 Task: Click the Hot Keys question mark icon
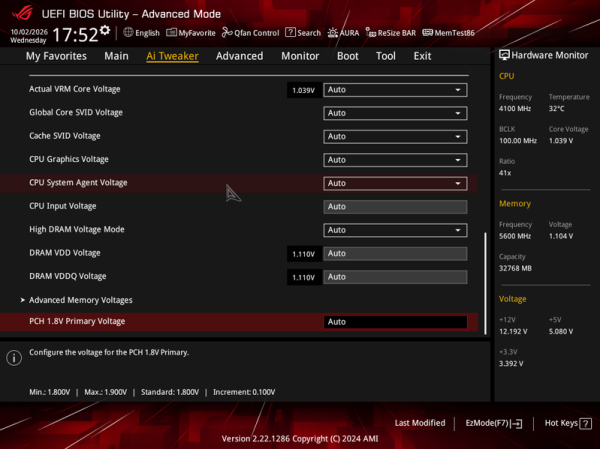tap(585, 423)
